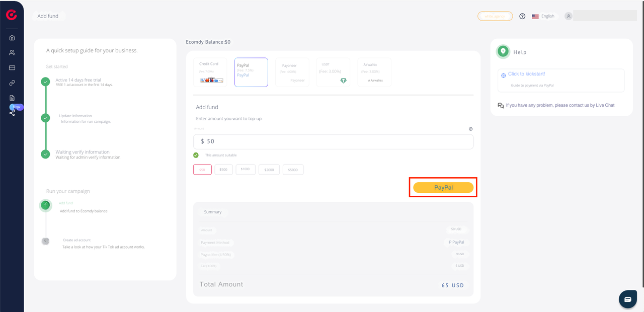Click the amount field info icon
The width and height of the screenshot is (644, 312).
[470, 129]
